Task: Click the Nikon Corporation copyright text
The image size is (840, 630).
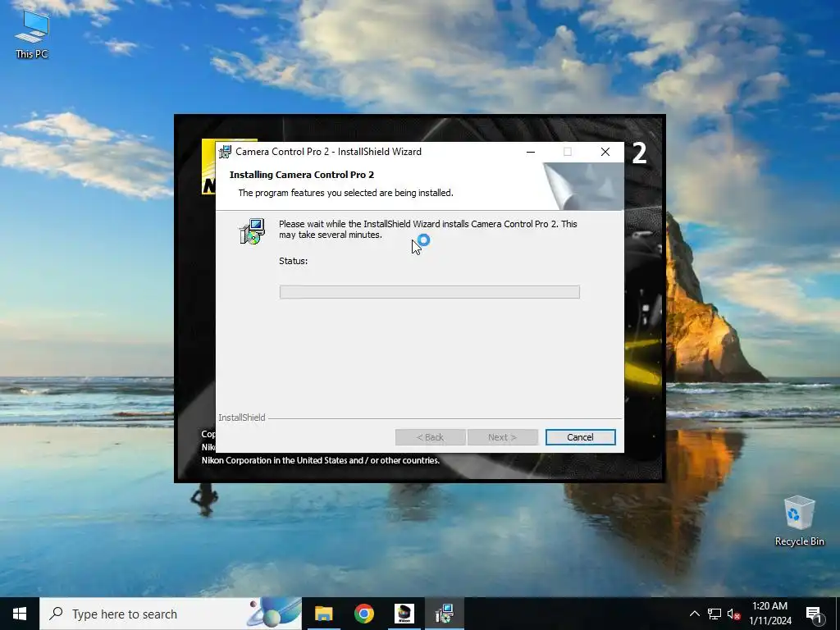Action: (x=321, y=460)
